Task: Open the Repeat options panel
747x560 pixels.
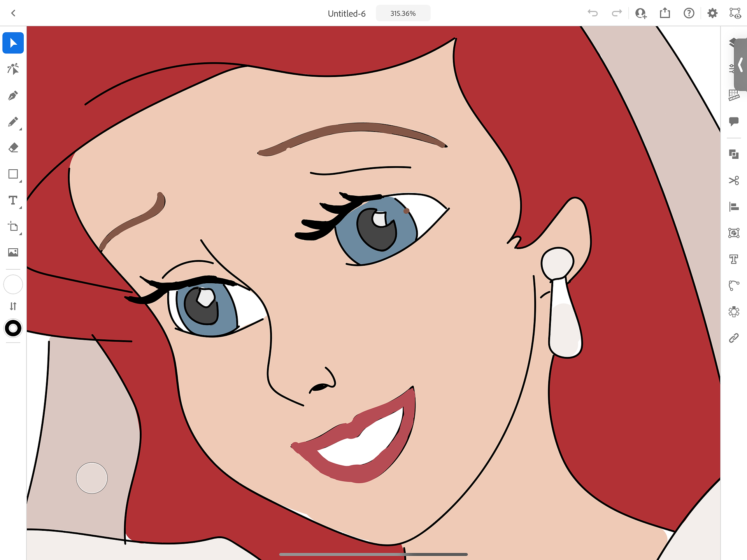Action: click(x=734, y=312)
